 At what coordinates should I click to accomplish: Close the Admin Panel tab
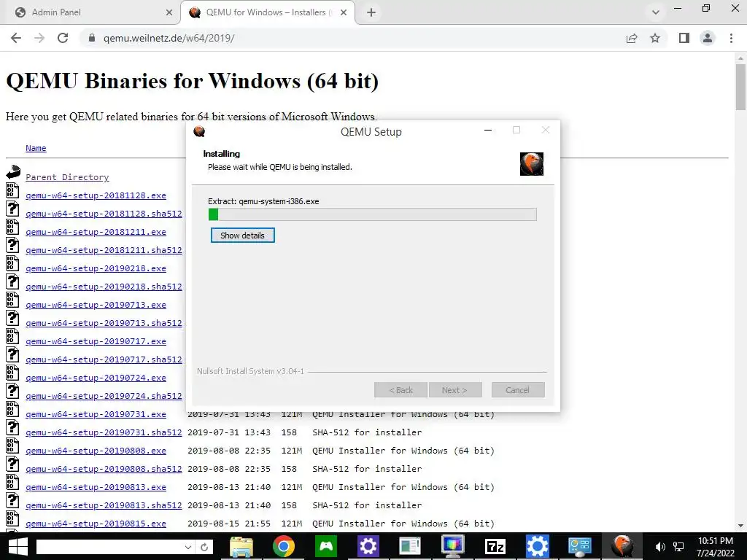pos(169,12)
